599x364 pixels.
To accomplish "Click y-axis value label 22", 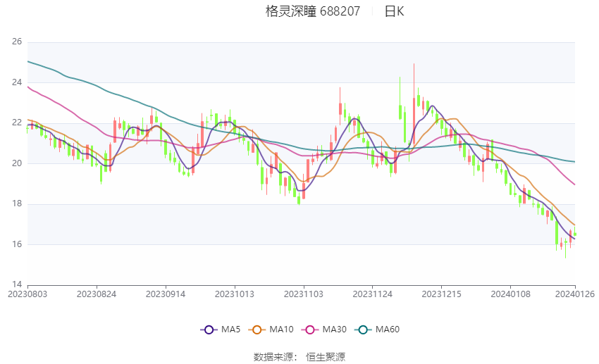I will [x=17, y=123].
